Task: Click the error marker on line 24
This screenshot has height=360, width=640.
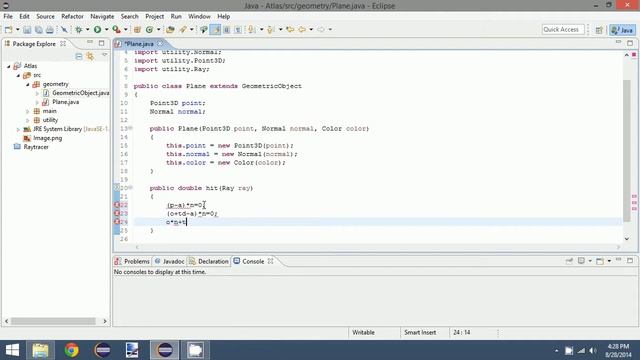Action: click(116, 222)
